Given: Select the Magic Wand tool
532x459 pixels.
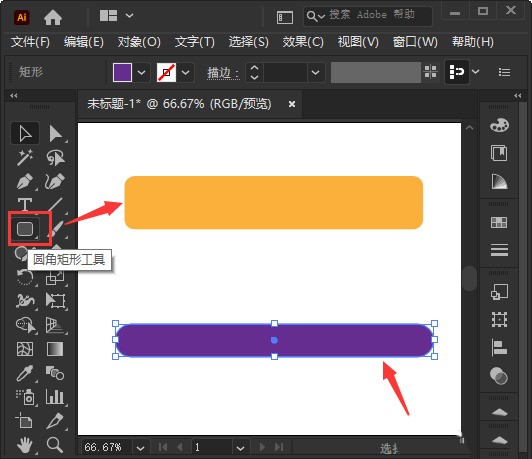Looking at the screenshot, I should [25, 157].
